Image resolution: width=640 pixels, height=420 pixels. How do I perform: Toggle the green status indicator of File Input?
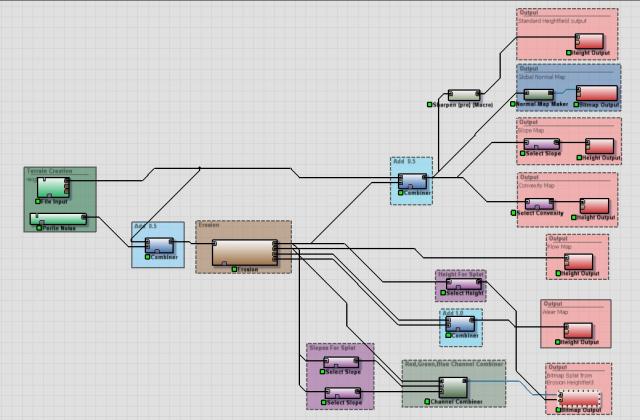(x=38, y=201)
